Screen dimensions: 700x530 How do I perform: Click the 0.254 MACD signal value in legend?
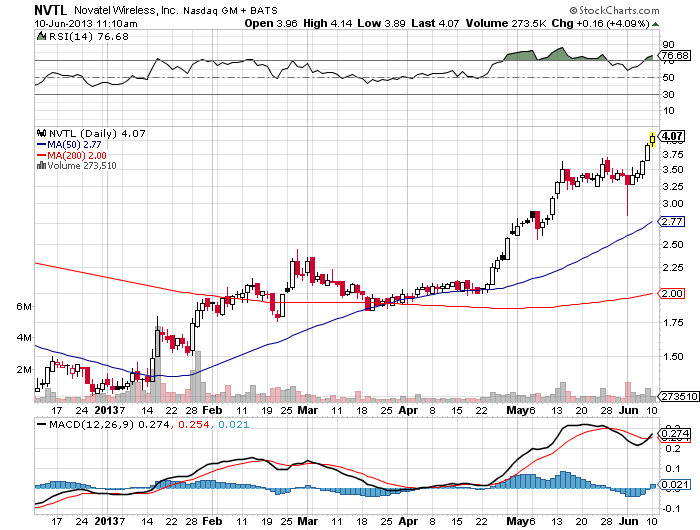click(194, 424)
